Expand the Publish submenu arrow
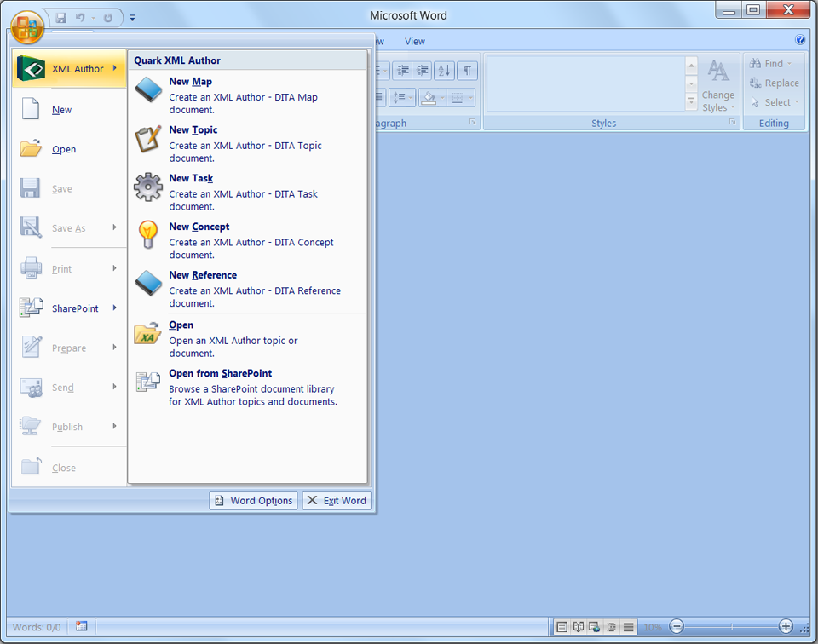The width and height of the screenshot is (818, 644). click(114, 426)
